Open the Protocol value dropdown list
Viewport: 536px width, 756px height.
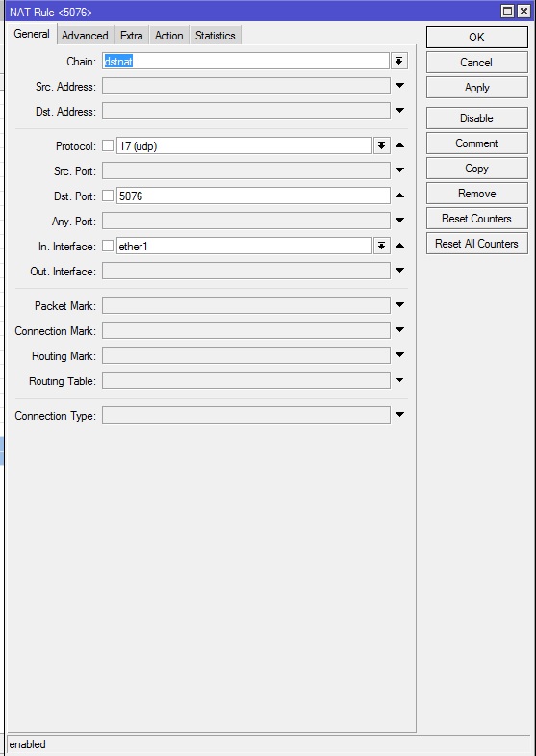[381, 146]
